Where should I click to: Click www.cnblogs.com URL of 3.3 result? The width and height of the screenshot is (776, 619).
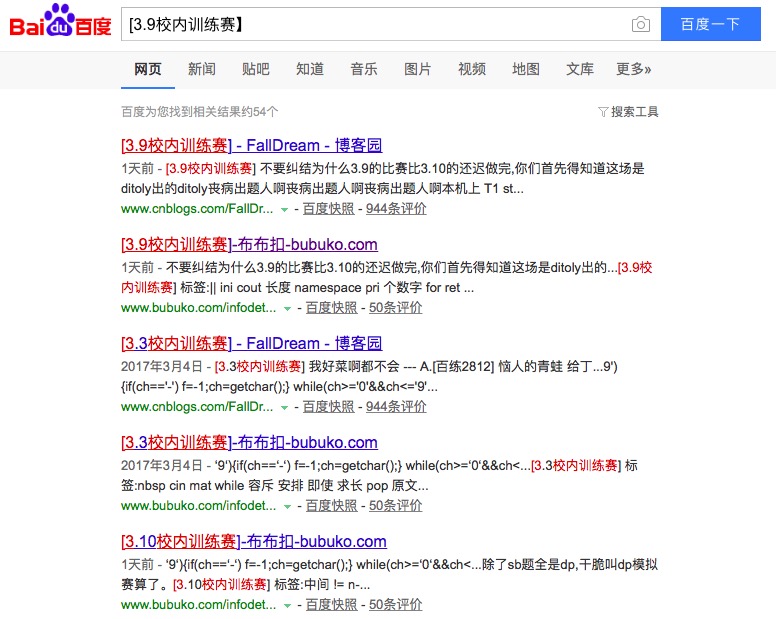click(x=197, y=407)
